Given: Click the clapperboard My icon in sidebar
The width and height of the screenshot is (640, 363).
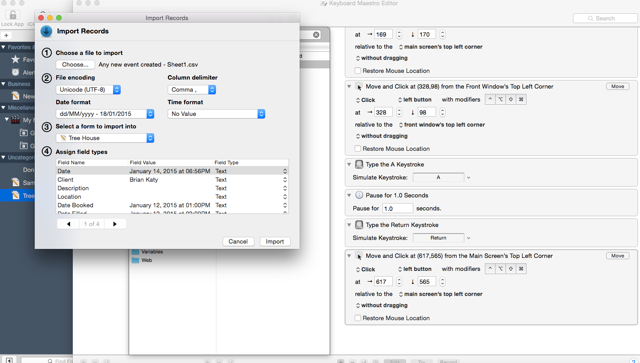Looking at the screenshot, I should point(16,120).
